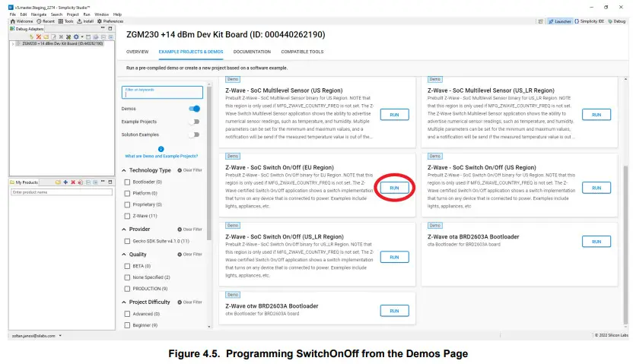Maximize the Debug Adapters panel
Viewport: 633px width, 364px height.
[110, 29]
